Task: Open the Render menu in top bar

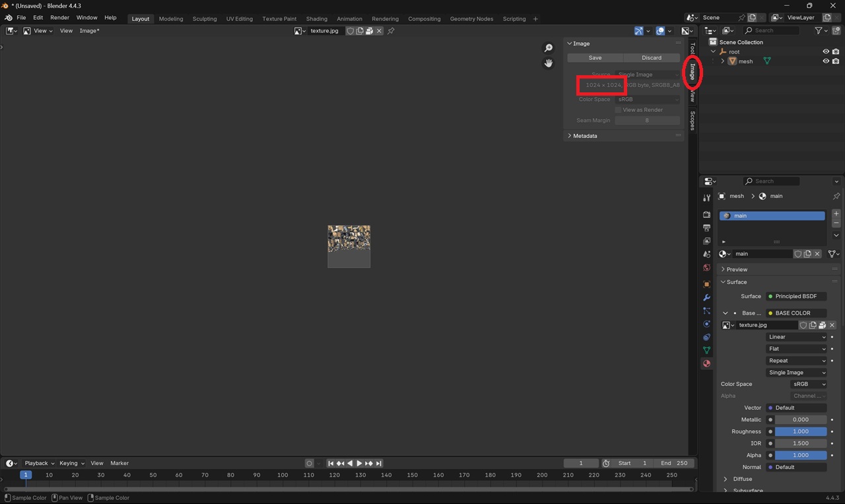Action: 59,18
